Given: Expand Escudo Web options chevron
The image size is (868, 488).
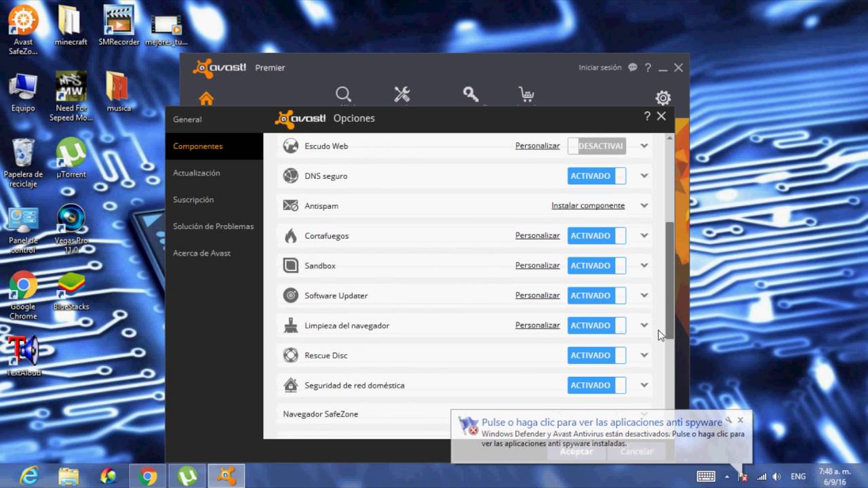Looking at the screenshot, I should click(x=644, y=146).
